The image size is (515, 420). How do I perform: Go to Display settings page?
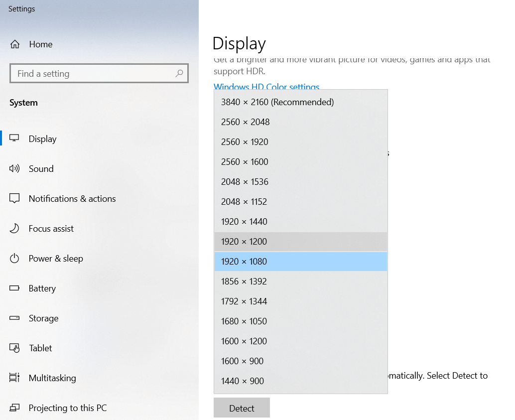pos(43,139)
